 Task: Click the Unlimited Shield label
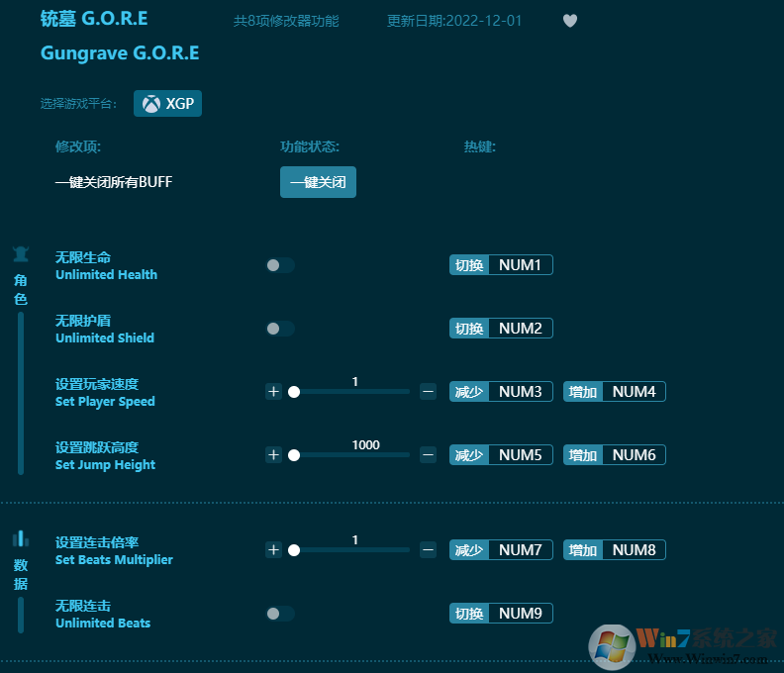pos(105,338)
